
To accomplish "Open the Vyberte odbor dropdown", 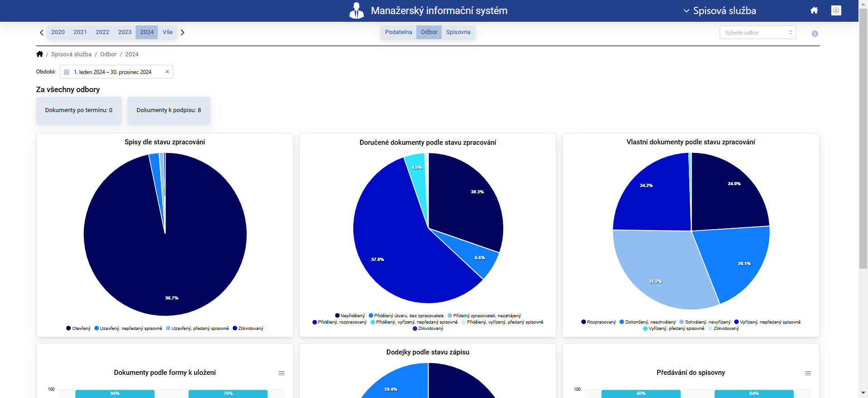I will pyautogui.click(x=757, y=33).
